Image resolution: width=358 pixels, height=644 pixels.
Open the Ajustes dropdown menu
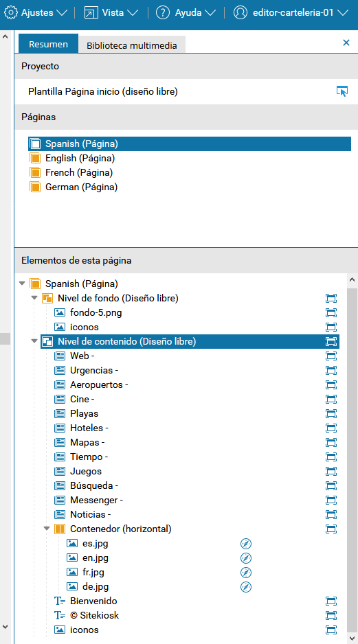[x=35, y=13]
